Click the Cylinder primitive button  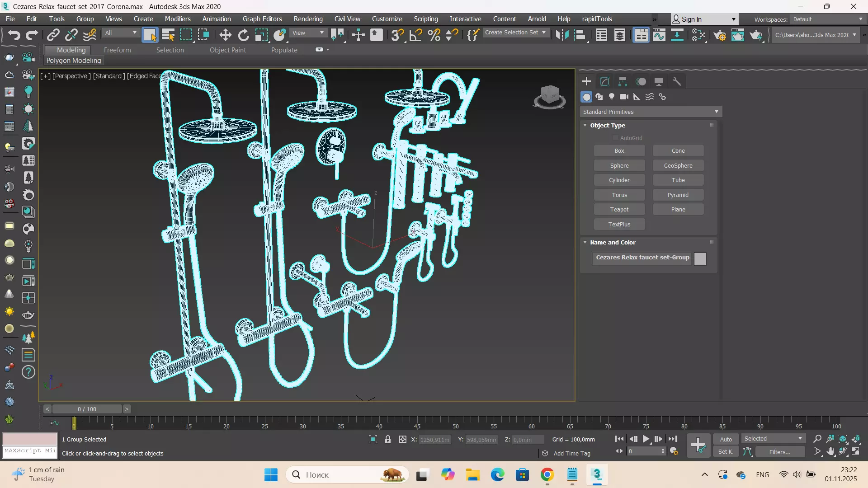[x=619, y=180]
